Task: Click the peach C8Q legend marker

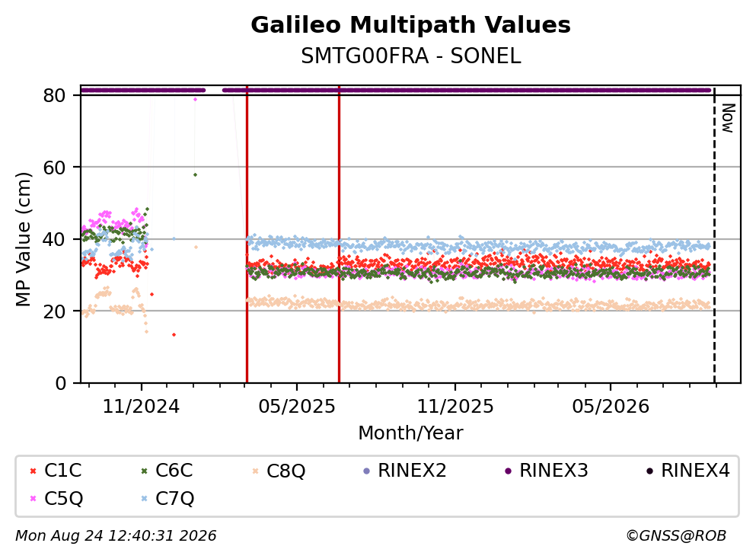Action: (x=256, y=471)
